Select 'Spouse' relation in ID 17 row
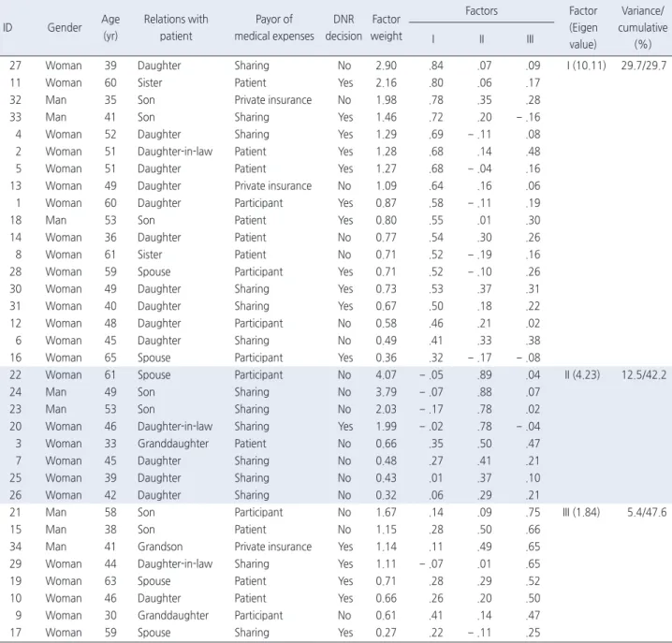The image size is (672, 643). click(153, 633)
